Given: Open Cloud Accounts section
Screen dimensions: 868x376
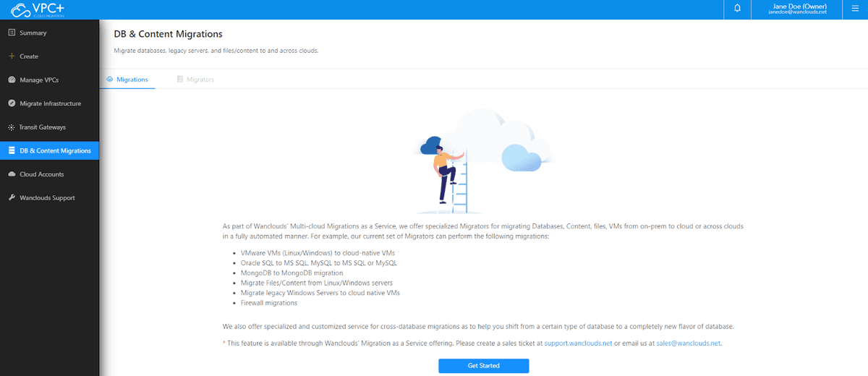Looking at the screenshot, I should tap(49, 174).
